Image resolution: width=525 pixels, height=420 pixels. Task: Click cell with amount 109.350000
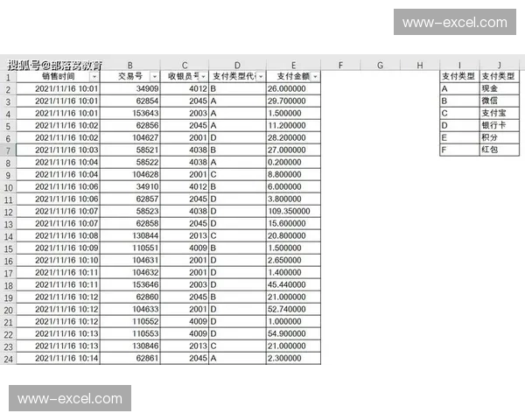click(293, 212)
